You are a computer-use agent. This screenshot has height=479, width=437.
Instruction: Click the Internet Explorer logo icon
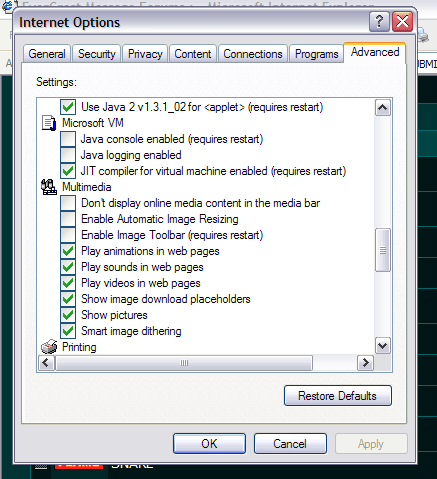(8, 5)
